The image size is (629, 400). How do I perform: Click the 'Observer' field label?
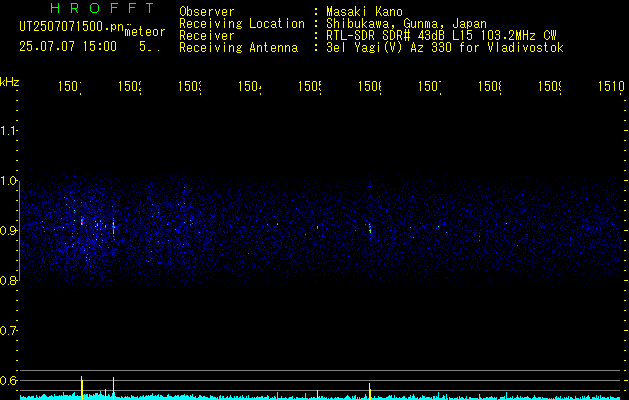207,11
